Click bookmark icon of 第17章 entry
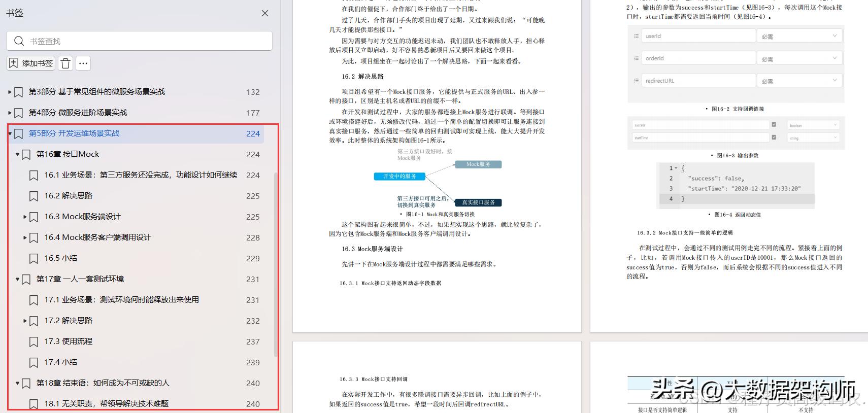Screen dimensions: 868x413 click(26, 280)
